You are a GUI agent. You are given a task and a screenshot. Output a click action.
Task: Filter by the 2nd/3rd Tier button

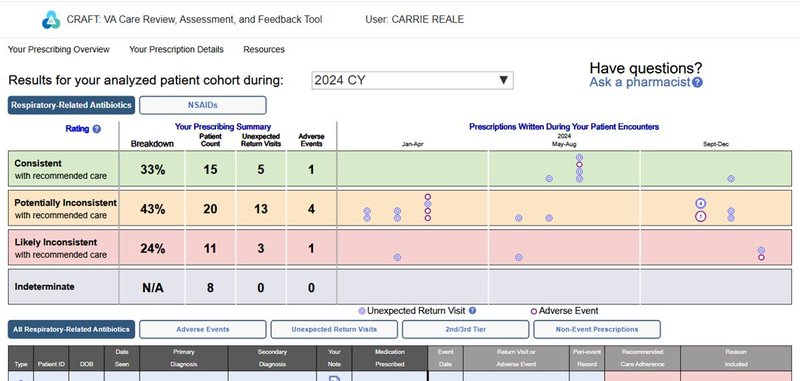coord(465,329)
